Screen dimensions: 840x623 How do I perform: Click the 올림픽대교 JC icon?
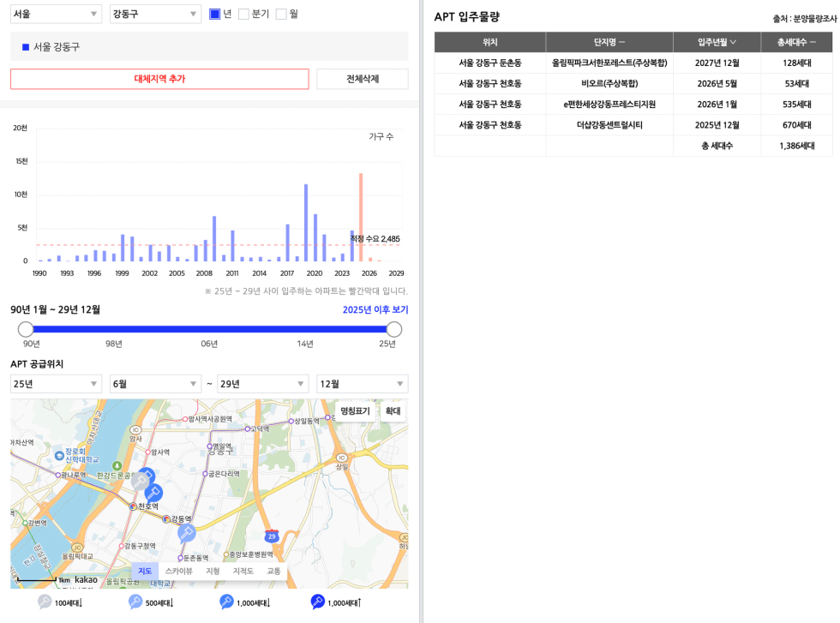pos(77,548)
